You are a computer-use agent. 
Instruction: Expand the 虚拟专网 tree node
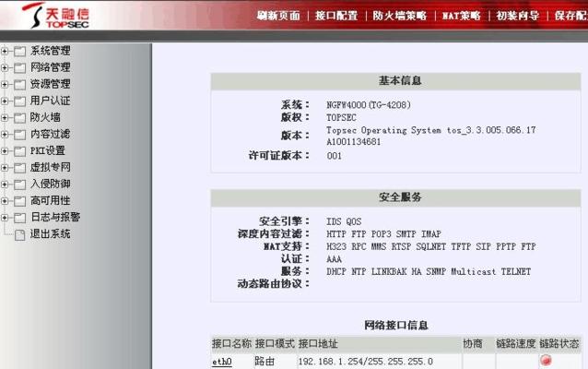click(x=5, y=167)
